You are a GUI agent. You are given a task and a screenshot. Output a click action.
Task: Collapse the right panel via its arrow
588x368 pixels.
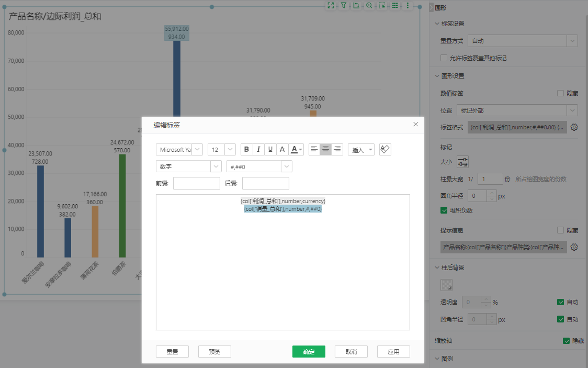(431, 7)
